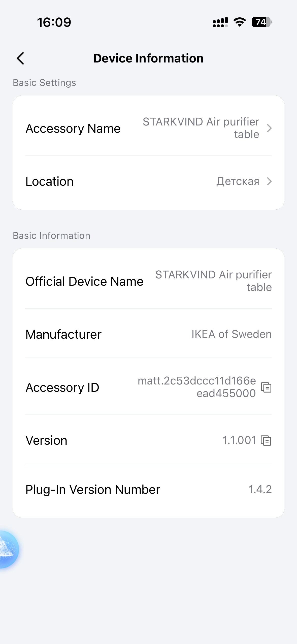Tap the Plug-In Version Number row

tap(148, 490)
